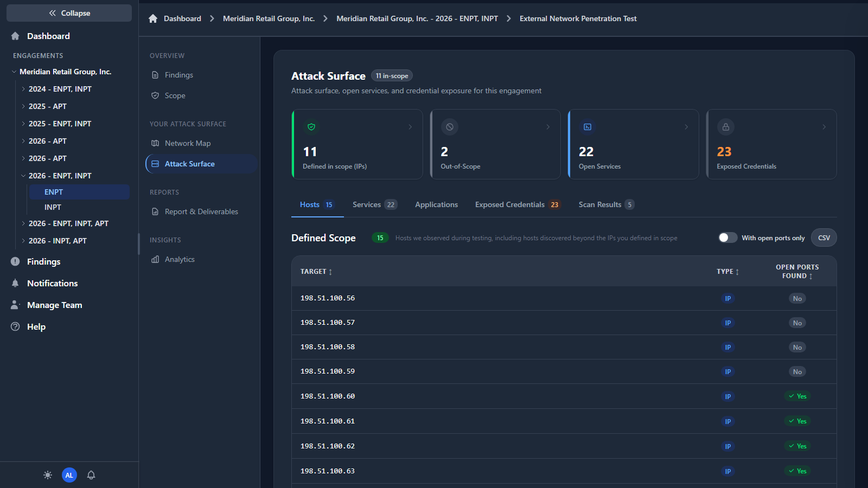Click the Yes badge for 198.51.100.63
Viewport: 868px width, 488px height.
tap(797, 471)
